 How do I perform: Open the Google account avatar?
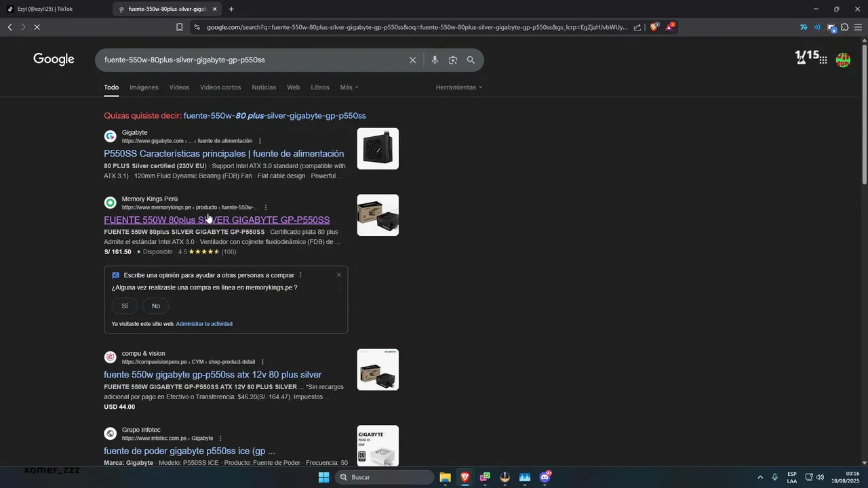(x=843, y=60)
